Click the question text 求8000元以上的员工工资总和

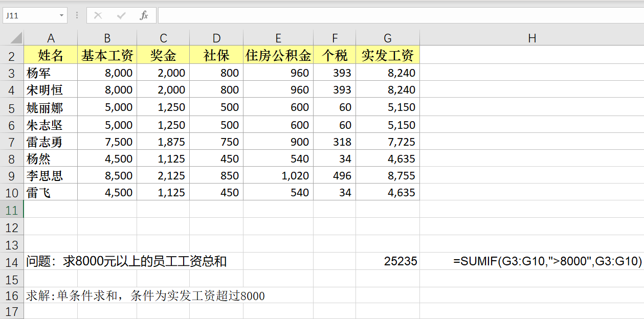click(x=145, y=262)
